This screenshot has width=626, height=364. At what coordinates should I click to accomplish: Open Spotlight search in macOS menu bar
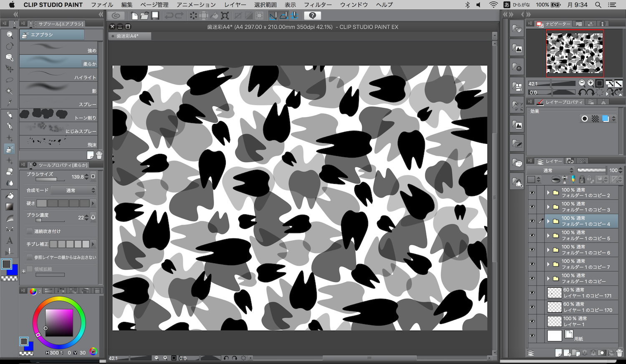click(598, 5)
